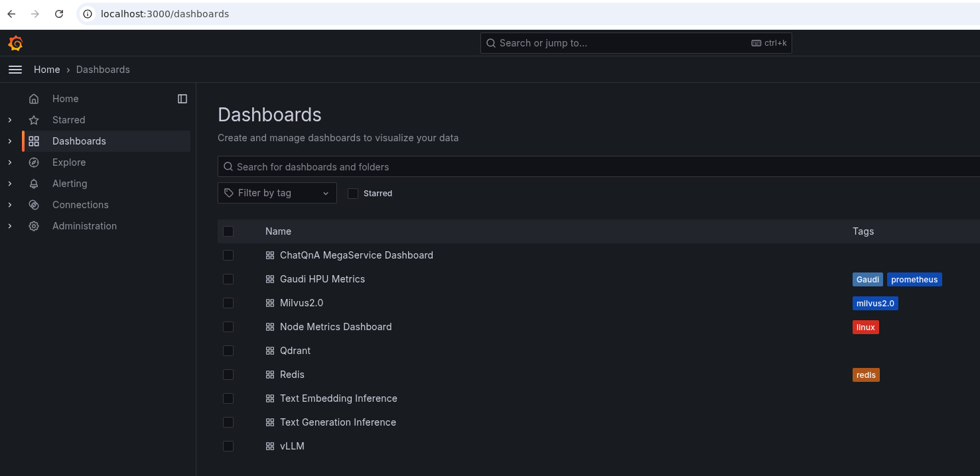
Task: Open Starred in the sidebar menu
Action: (x=69, y=120)
